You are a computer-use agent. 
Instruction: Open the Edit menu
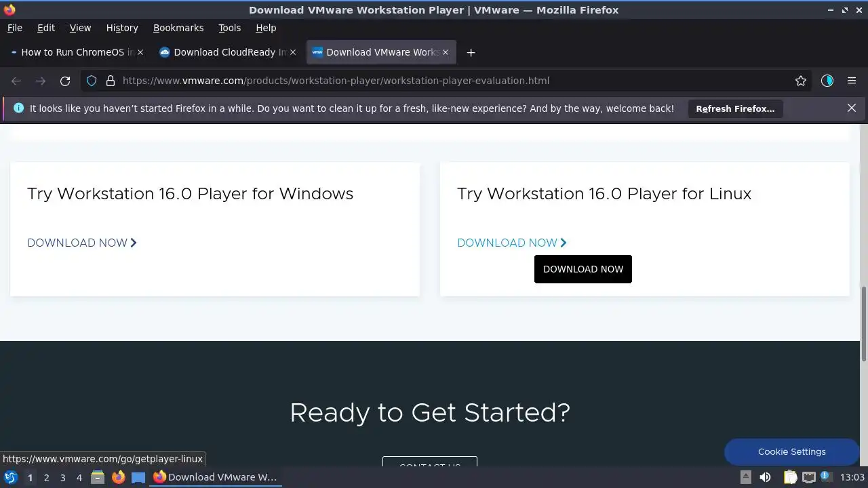(x=46, y=28)
